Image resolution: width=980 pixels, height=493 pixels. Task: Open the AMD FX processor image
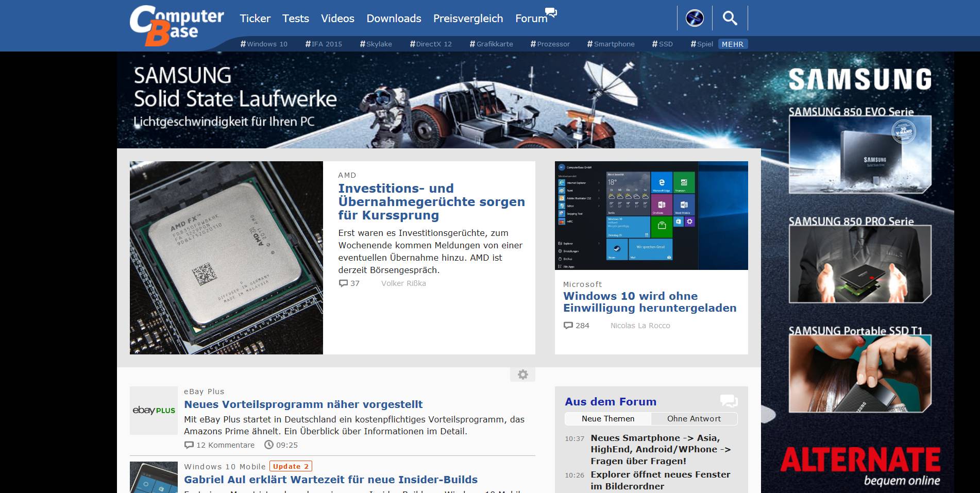(226, 258)
